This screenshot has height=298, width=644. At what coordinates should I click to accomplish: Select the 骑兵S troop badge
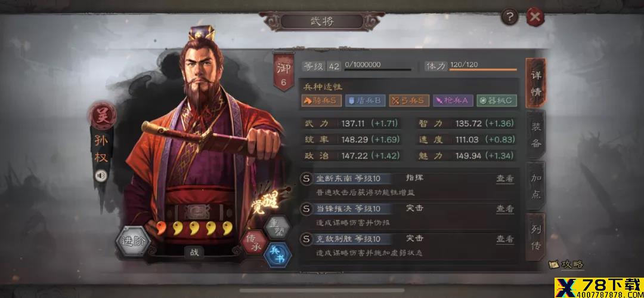(321, 100)
